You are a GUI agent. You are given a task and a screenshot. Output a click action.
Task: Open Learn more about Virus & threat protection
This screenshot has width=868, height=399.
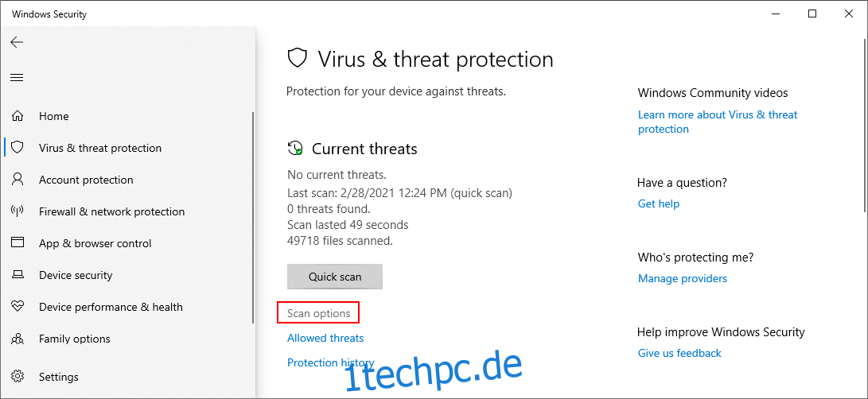coord(718,122)
